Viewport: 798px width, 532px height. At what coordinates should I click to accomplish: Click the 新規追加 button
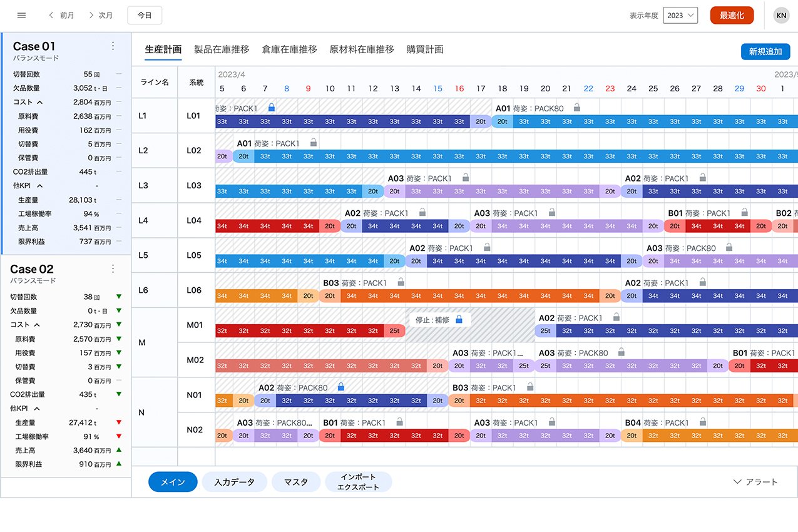[765, 52]
